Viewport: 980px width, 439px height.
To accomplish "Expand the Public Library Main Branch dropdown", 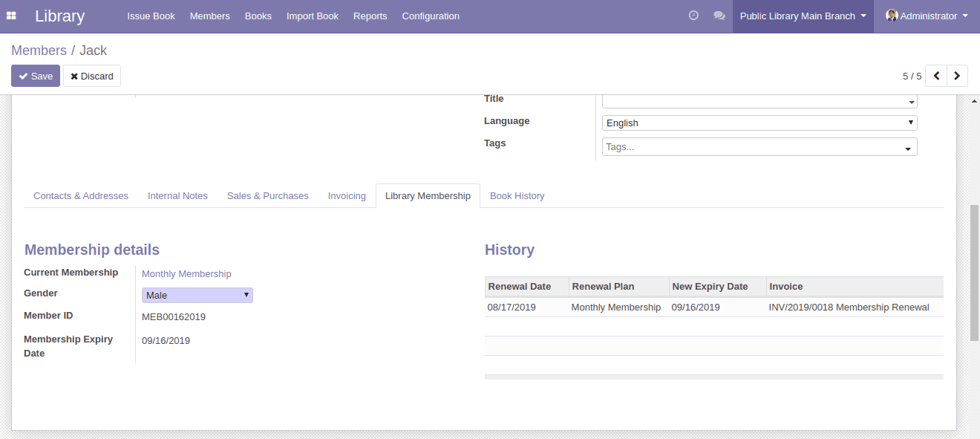I will tap(803, 16).
